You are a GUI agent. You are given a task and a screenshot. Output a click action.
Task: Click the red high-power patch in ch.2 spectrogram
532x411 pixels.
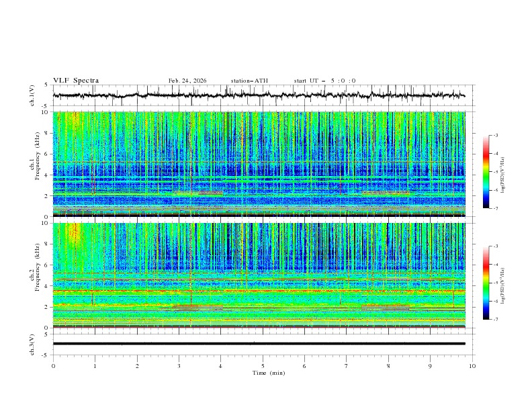75,233
